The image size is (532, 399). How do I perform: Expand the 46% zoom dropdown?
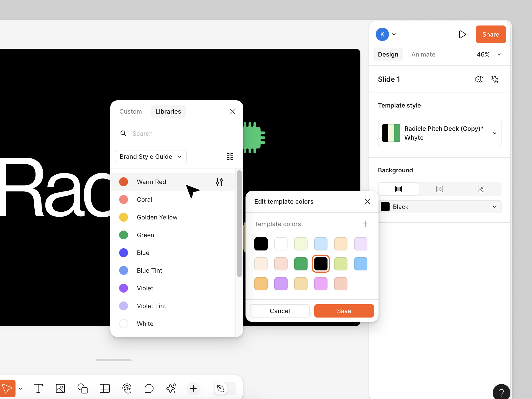(x=489, y=54)
